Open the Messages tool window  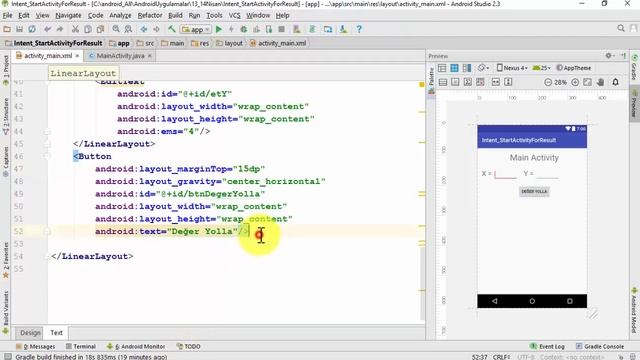(x=35, y=347)
